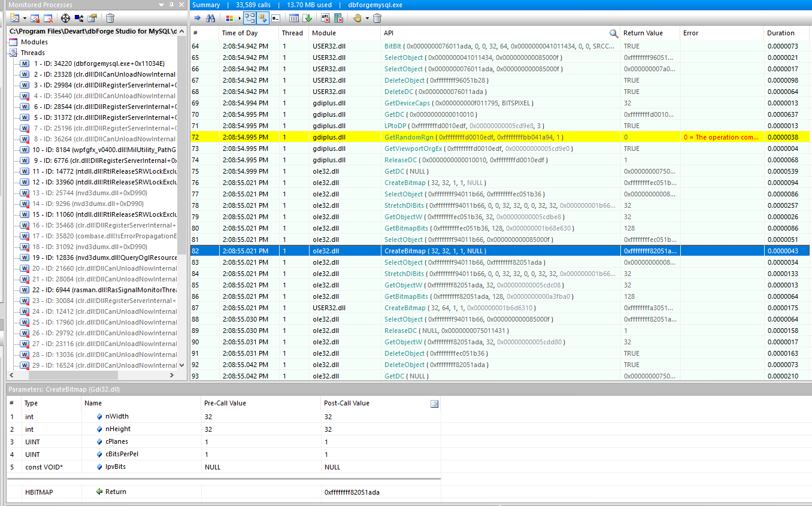Select the dbForge Studio process path root
812x506 pixels.
pyautogui.click(x=93, y=31)
